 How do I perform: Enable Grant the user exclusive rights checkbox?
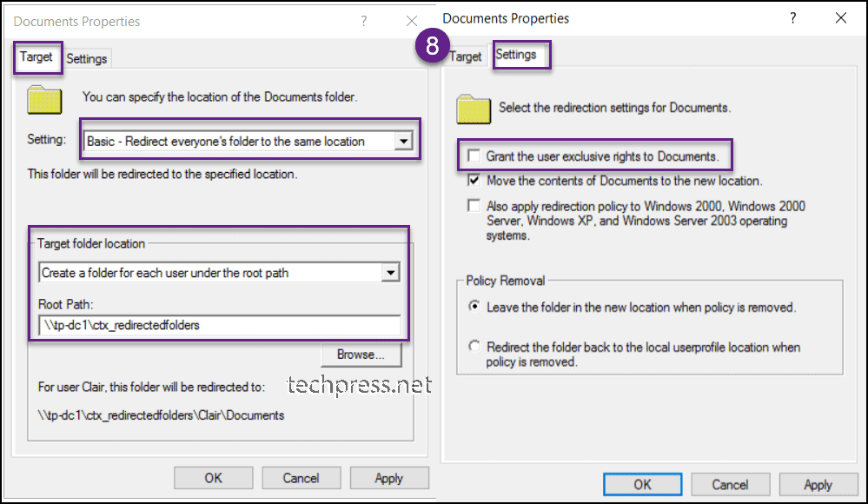click(474, 156)
